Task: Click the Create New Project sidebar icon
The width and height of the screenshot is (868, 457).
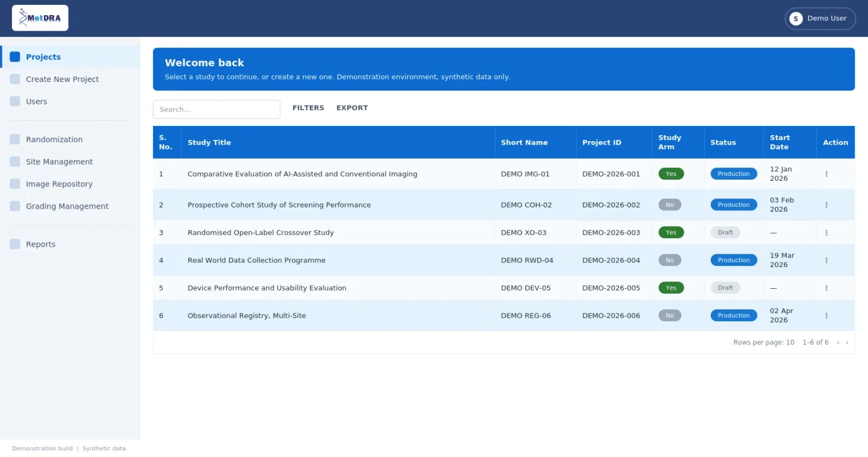Action: click(x=15, y=79)
